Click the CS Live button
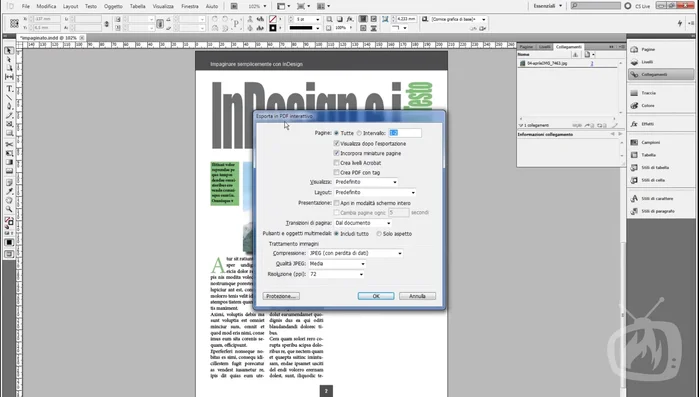699x397 pixels. tap(637, 6)
